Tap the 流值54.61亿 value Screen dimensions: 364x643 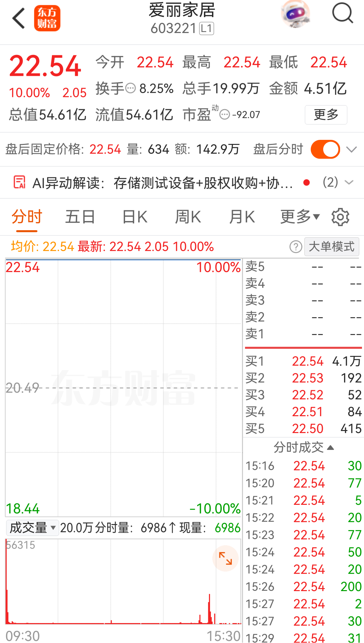[x=134, y=115]
